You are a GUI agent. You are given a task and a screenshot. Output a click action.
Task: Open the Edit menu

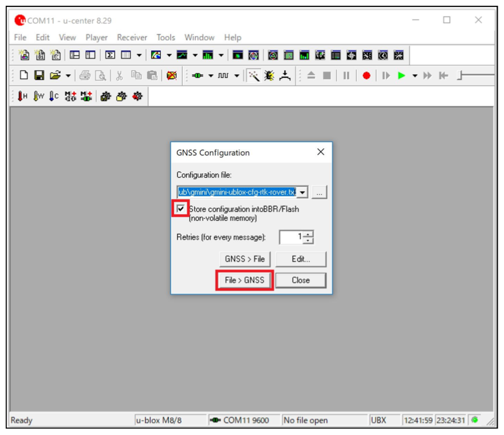click(x=43, y=38)
